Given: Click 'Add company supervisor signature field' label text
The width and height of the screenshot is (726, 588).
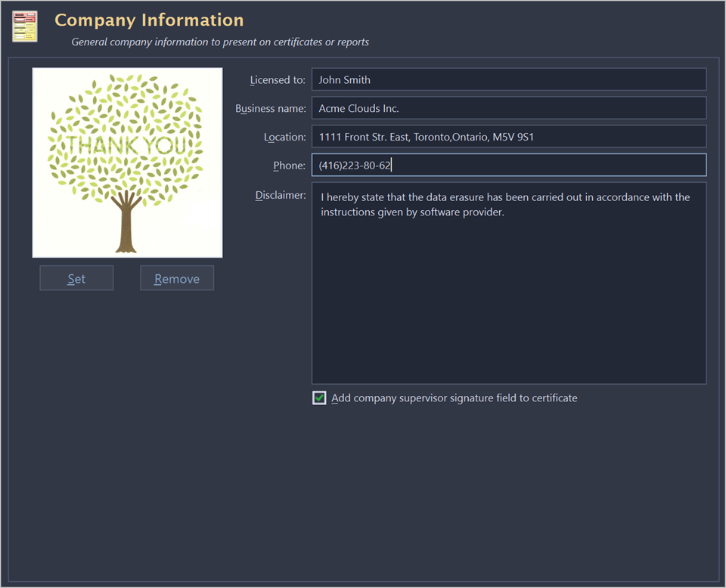Looking at the screenshot, I should [x=454, y=398].
